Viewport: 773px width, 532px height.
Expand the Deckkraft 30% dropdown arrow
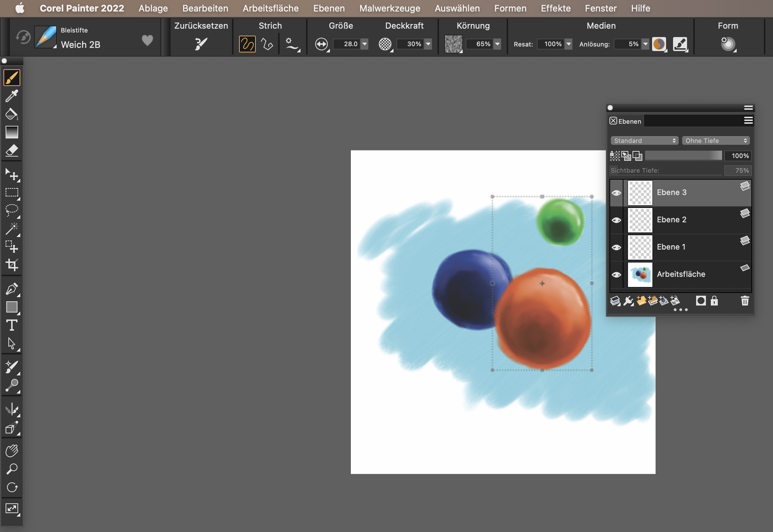point(428,44)
